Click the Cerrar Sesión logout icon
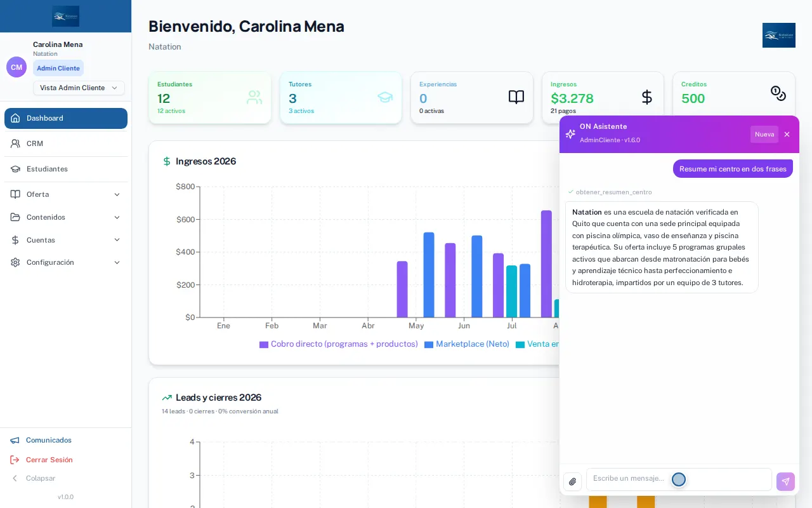This screenshot has height=508, width=812. tap(15, 460)
